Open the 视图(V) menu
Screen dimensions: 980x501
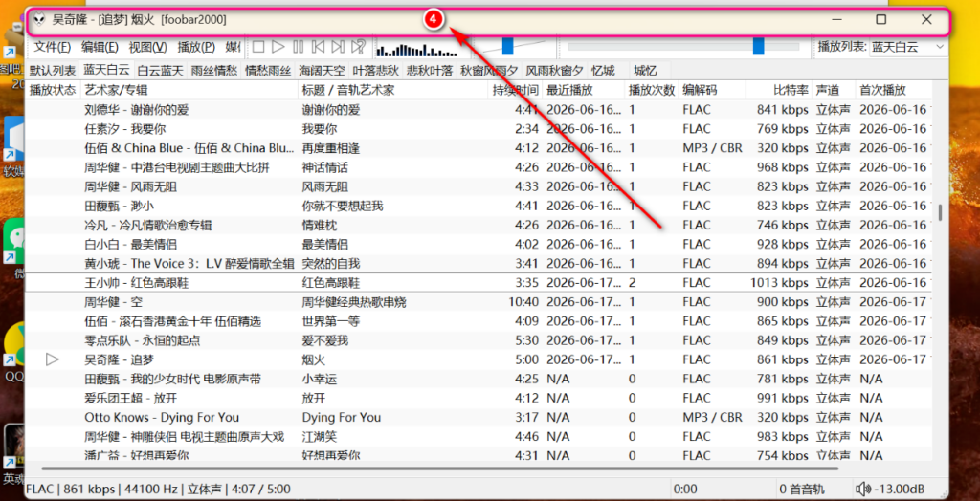tap(147, 47)
